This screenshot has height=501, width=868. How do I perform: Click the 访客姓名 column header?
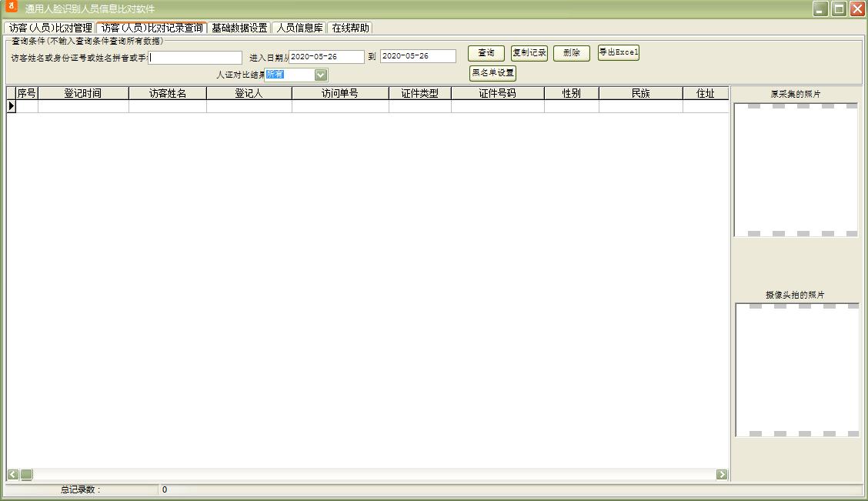click(167, 93)
